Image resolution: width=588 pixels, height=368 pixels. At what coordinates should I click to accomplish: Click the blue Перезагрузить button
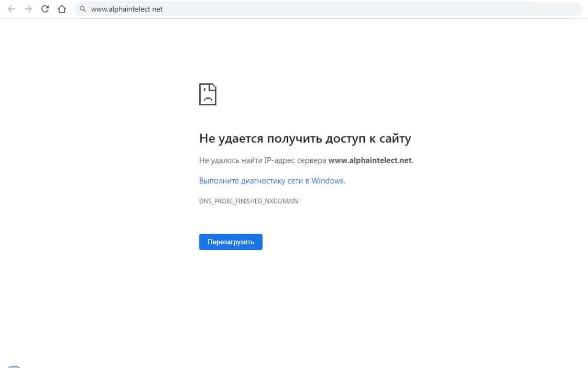[x=231, y=242]
